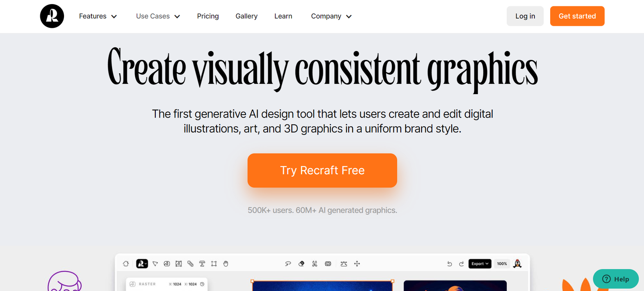Select the Hand pan tool
The image size is (644, 291).
pyautogui.click(x=226, y=264)
